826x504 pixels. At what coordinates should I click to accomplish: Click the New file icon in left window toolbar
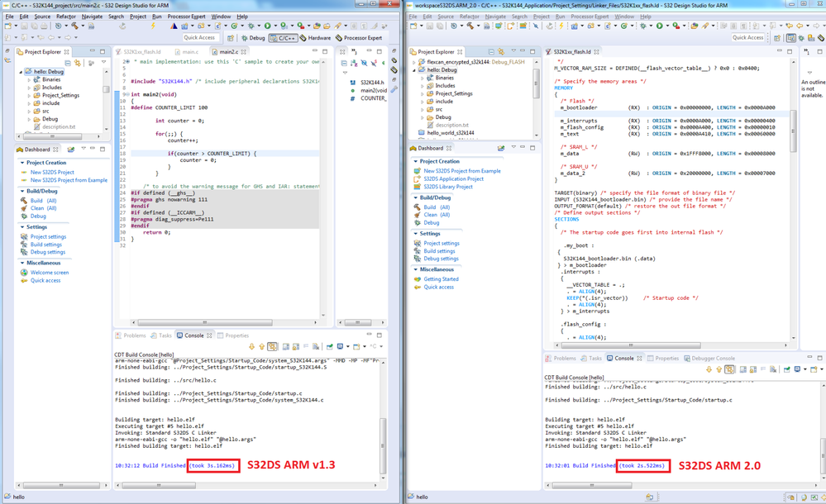(x=8, y=26)
